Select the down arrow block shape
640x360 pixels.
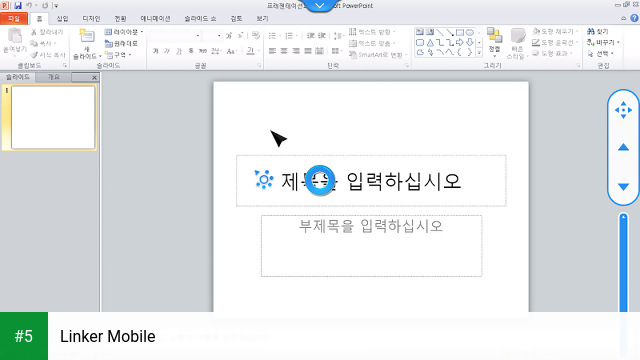coord(470,42)
